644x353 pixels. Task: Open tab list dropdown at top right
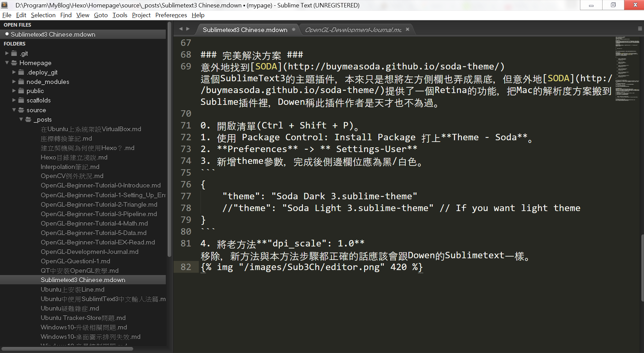(x=640, y=29)
